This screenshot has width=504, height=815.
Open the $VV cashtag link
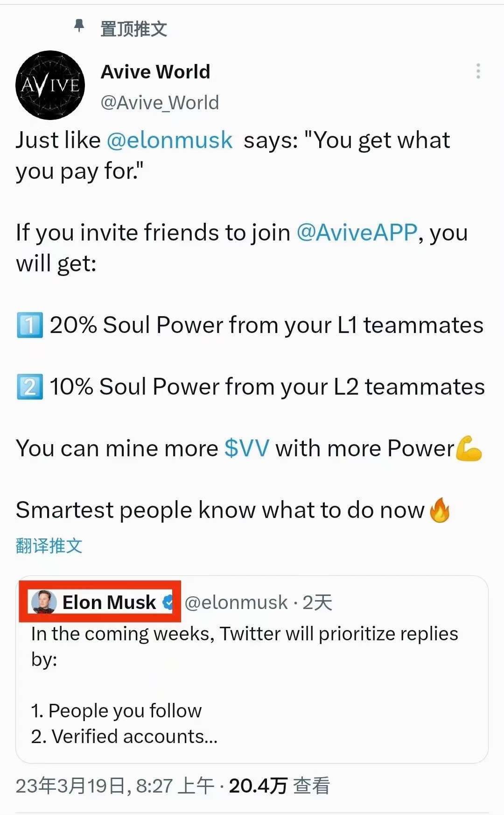[x=247, y=448]
